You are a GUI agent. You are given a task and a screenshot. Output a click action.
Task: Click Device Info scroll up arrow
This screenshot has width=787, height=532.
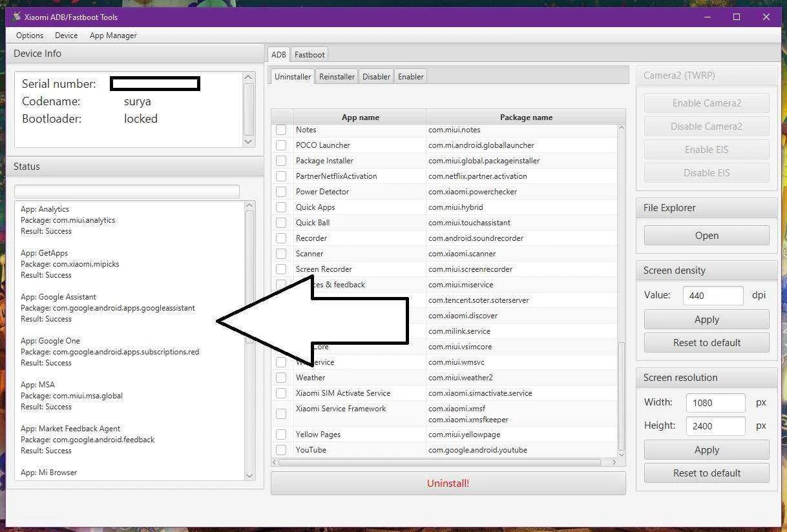(249, 77)
